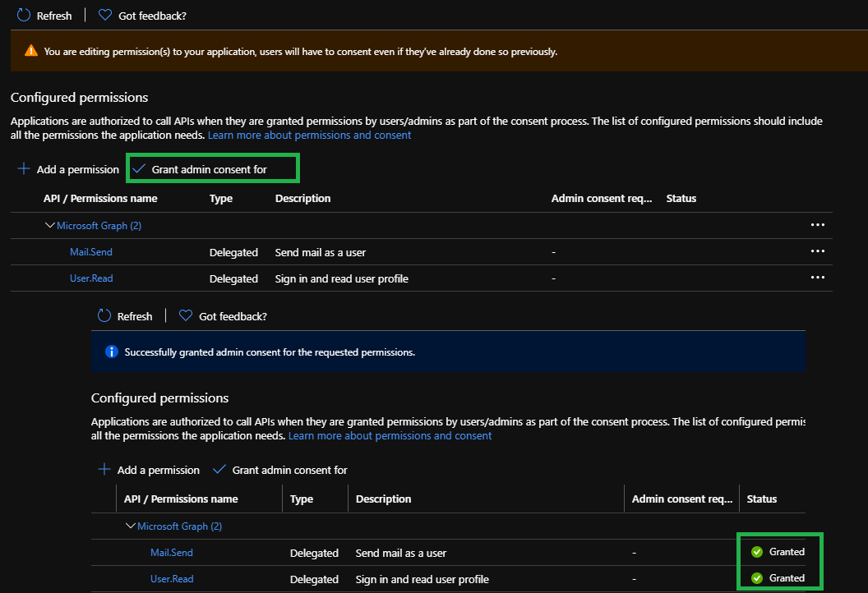Click lower Description column header
This screenshot has width=868, height=593.
point(384,499)
